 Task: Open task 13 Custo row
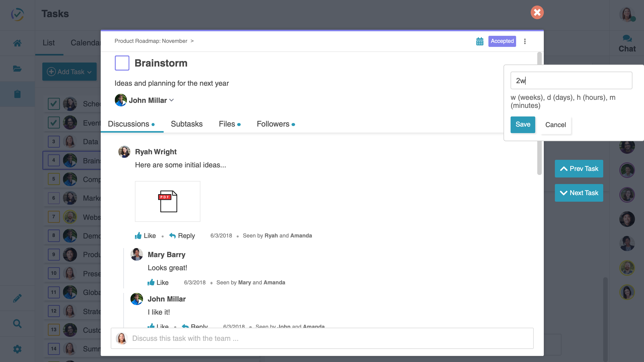[72, 330]
